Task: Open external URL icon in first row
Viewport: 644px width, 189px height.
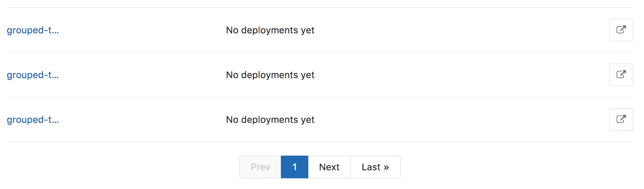Action: tap(621, 30)
